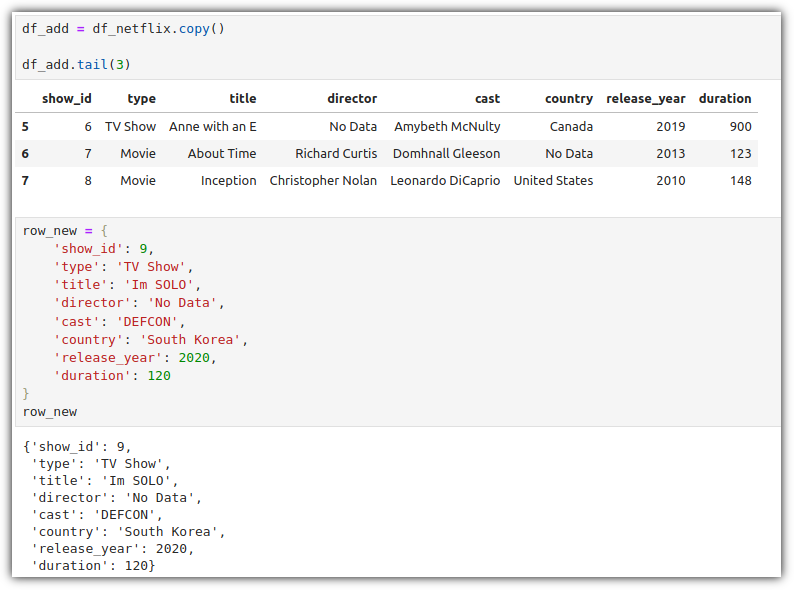Screen dimensions: 794x590
Task: Click the type column header
Action: coord(141,99)
